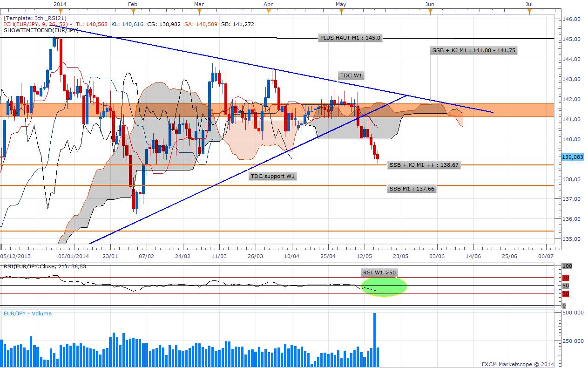The width and height of the screenshot is (588, 368).
Task: Select the 'PLUS HAUT M1 : 145.0' label
Action: [x=350, y=38]
